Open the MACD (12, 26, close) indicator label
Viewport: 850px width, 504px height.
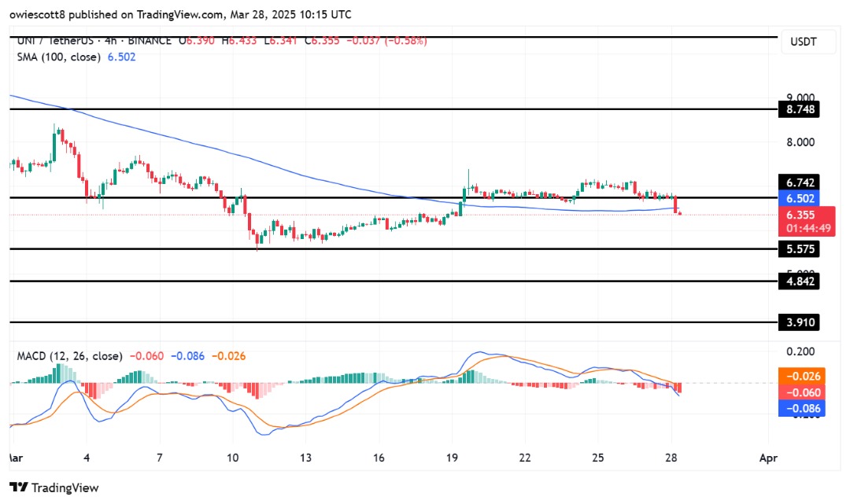pyautogui.click(x=69, y=356)
